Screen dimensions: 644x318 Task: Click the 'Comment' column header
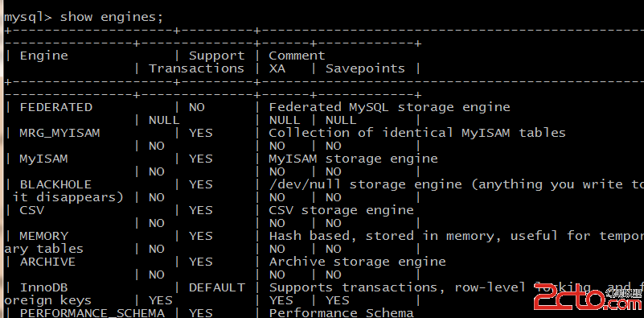297,56
